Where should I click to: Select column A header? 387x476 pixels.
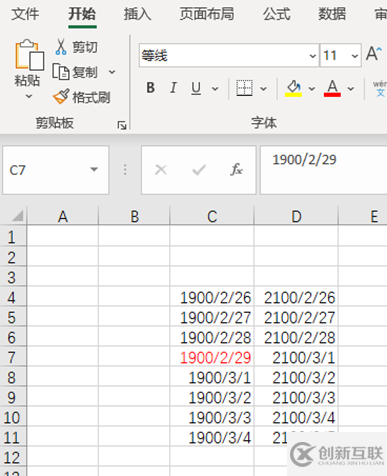[x=63, y=216]
